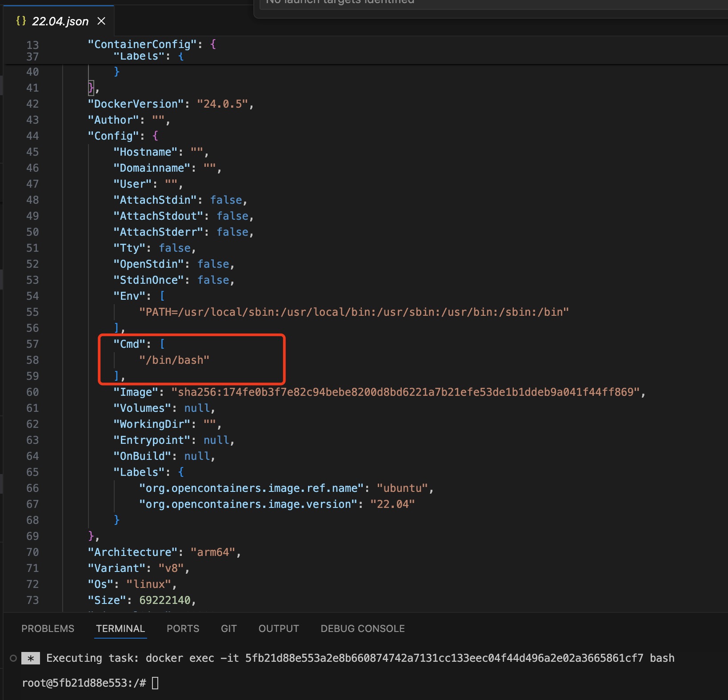Click line number 57 in the gutter

(x=32, y=344)
